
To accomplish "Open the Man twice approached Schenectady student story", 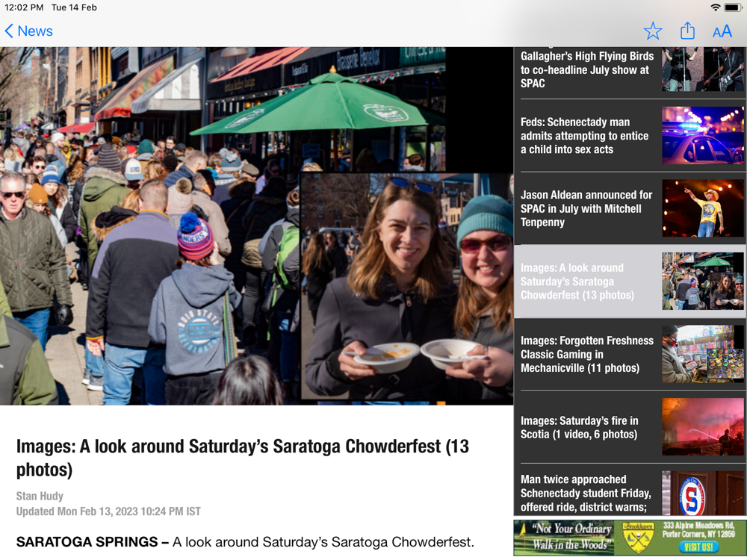I will [x=630, y=492].
